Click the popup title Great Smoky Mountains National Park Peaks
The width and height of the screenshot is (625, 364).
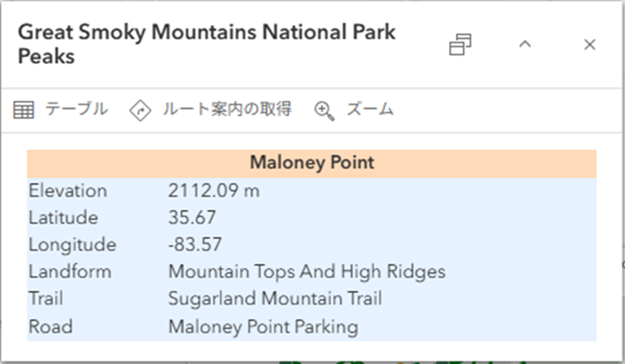click(207, 43)
